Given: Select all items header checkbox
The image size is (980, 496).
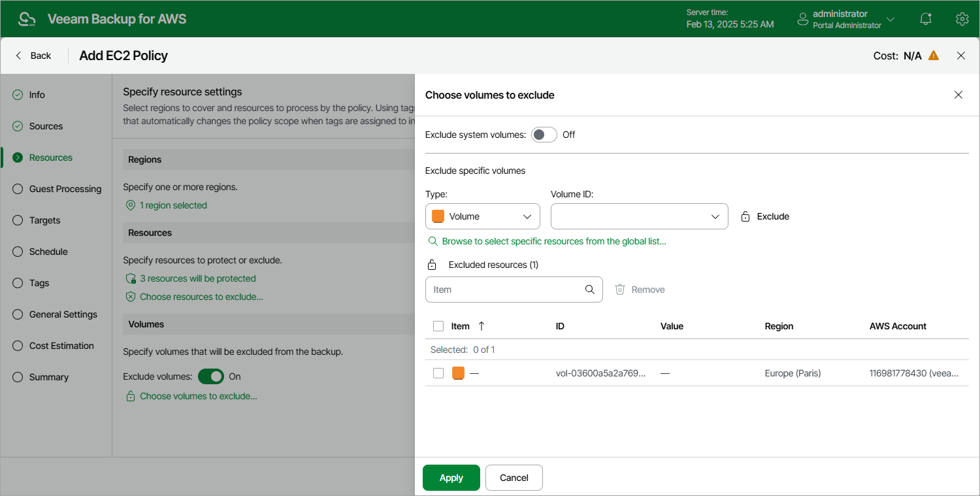Looking at the screenshot, I should click(438, 326).
